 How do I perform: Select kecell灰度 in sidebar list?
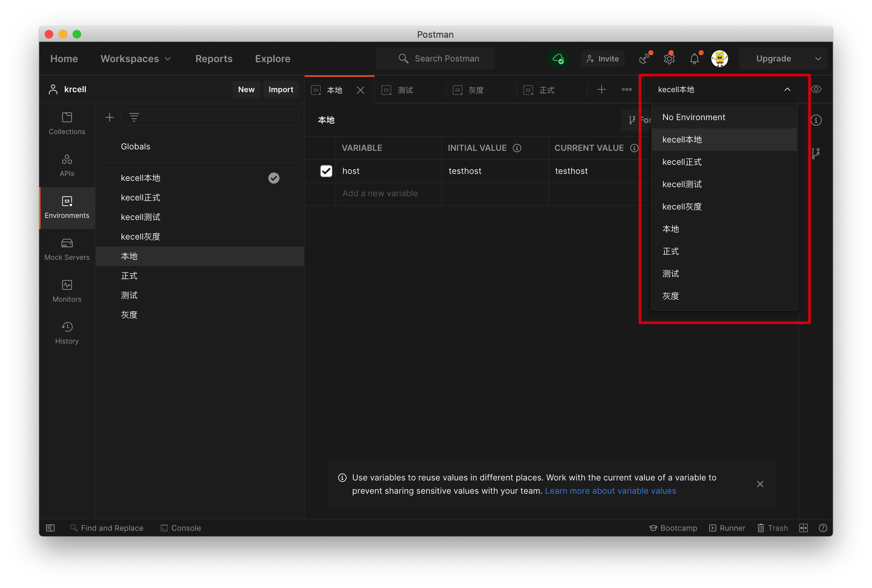199,237
